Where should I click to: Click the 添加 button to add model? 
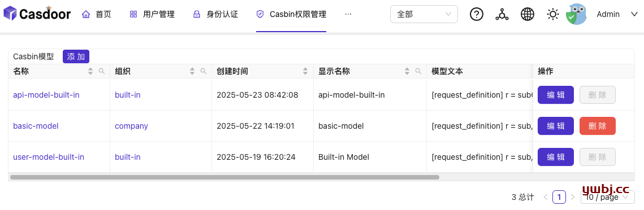point(76,56)
